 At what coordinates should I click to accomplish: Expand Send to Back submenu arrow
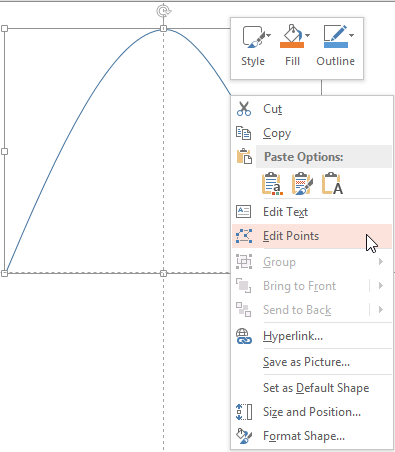(x=381, y=310)
